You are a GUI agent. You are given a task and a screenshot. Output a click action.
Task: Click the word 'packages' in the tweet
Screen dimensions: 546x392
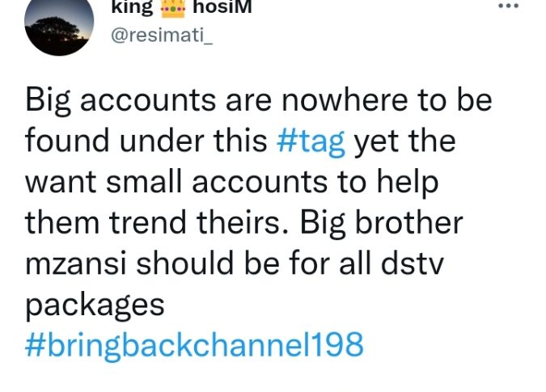click(95, 306)
